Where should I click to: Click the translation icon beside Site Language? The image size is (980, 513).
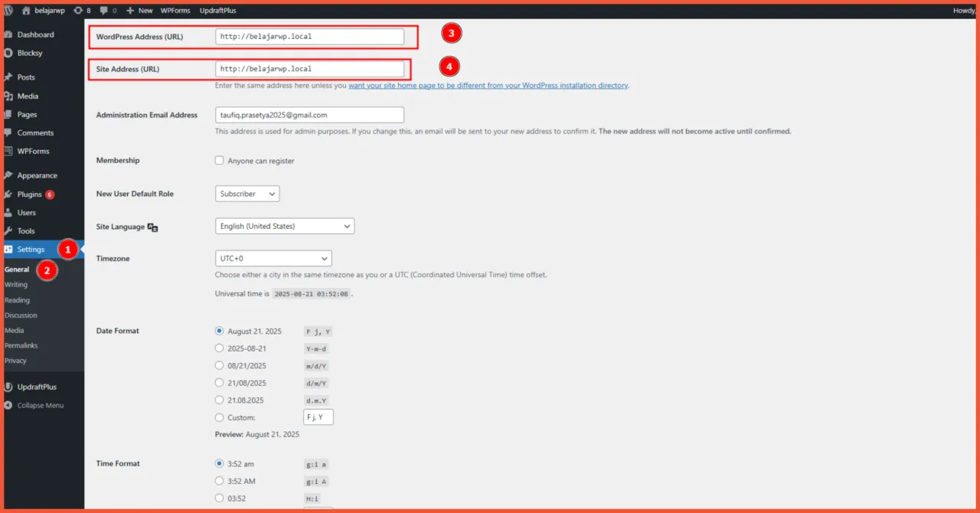(x=152, y=227)
